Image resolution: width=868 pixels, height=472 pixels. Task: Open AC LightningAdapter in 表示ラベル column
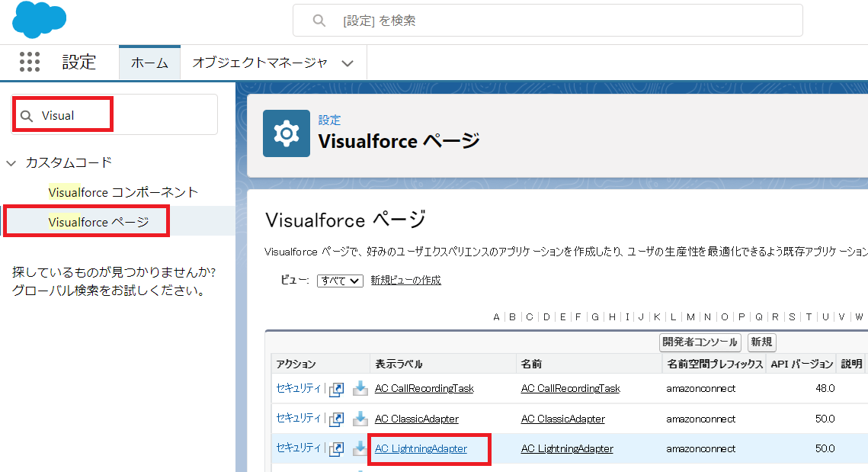tap(421, 448)
